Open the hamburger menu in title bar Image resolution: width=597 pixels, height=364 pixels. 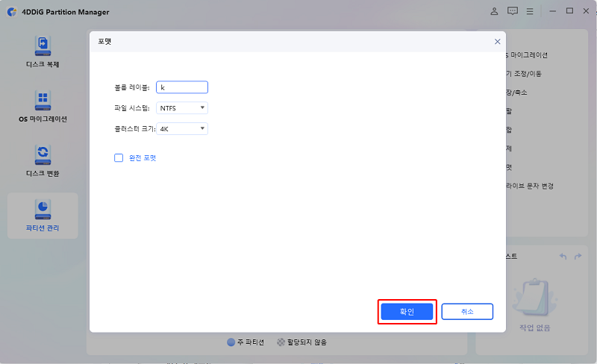point(530,11)
